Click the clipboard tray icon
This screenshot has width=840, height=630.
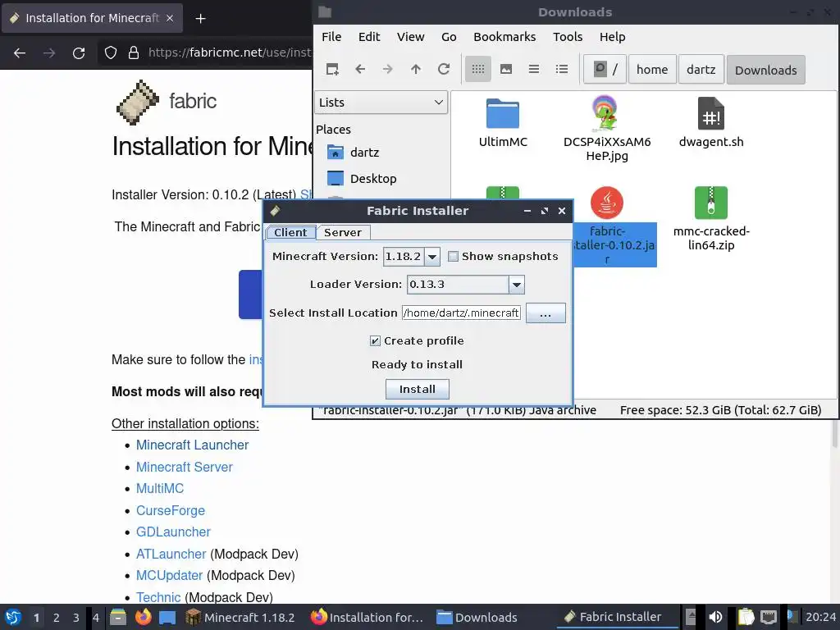point(745,617)
